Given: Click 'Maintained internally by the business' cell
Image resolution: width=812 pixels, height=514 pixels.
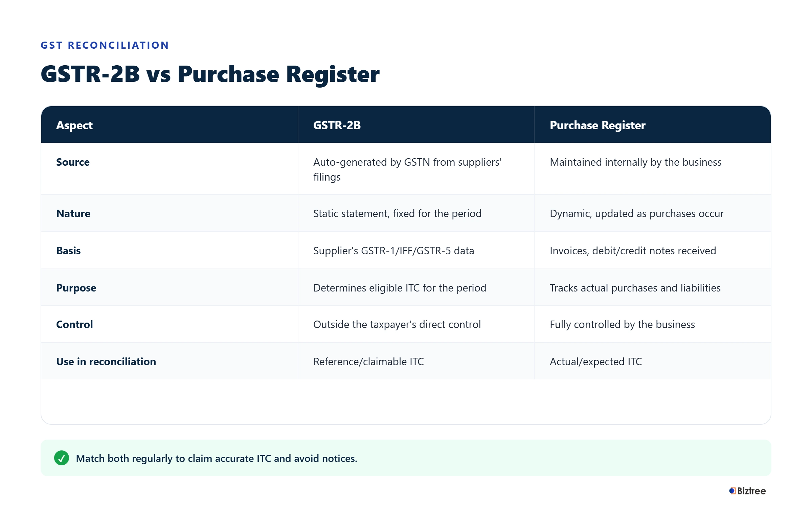Looking at the screenshot, I should coord(652,169).
